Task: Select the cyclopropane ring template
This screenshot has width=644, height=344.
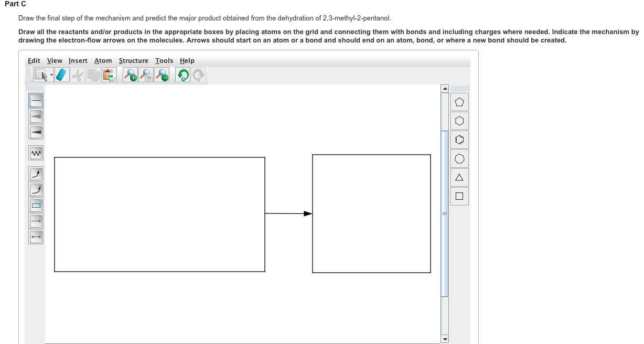Action: click(459, 177)
